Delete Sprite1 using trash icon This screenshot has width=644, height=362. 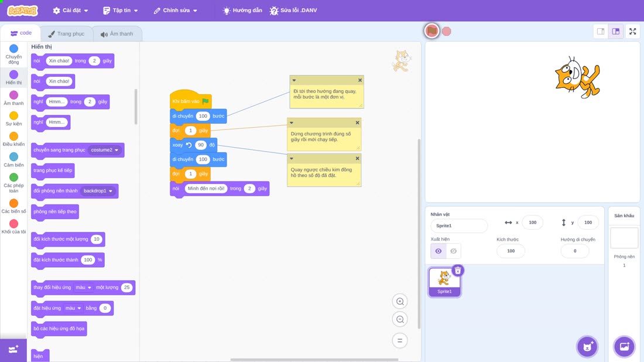tap(458, 271)
